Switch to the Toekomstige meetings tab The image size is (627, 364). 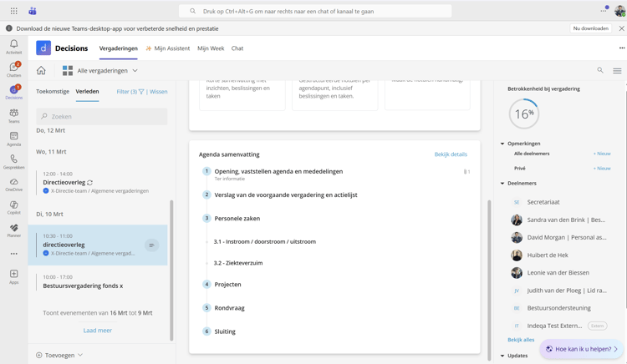53,92
